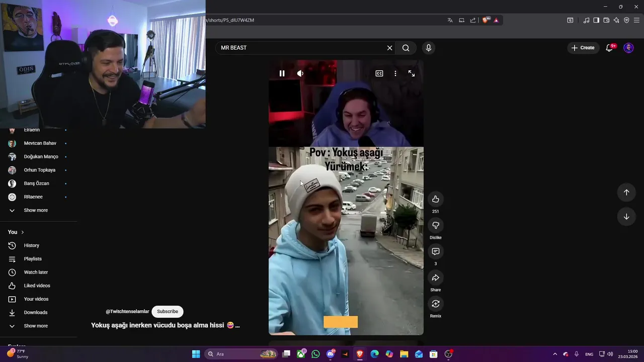
Task: Open the account avatar menu
Action: tap(628, 48)
